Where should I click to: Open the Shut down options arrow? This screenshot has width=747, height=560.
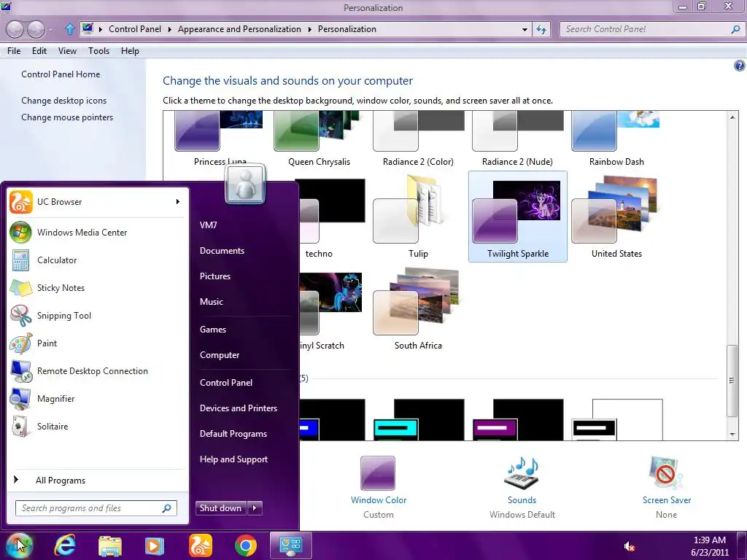pos(255,508)
